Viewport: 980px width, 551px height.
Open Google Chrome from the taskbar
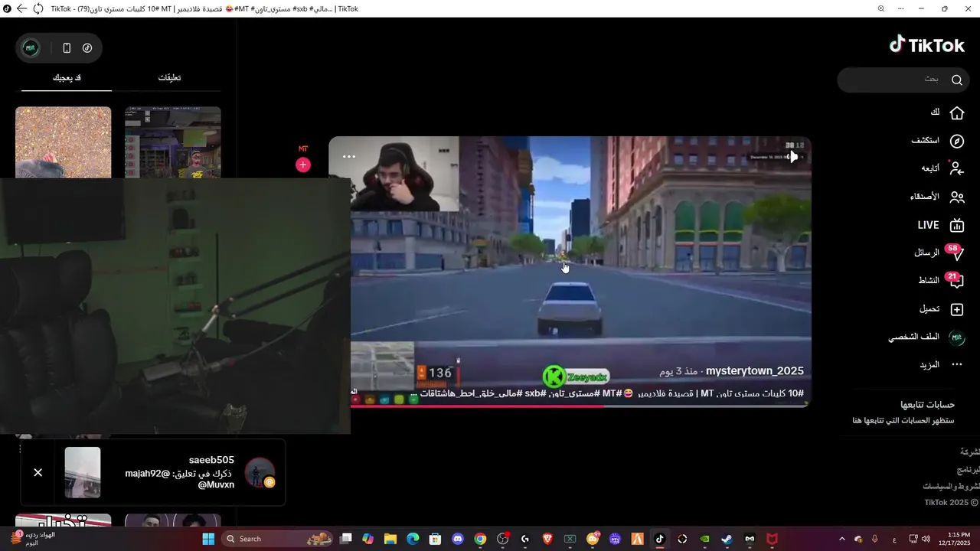click(x=480, y=539)
